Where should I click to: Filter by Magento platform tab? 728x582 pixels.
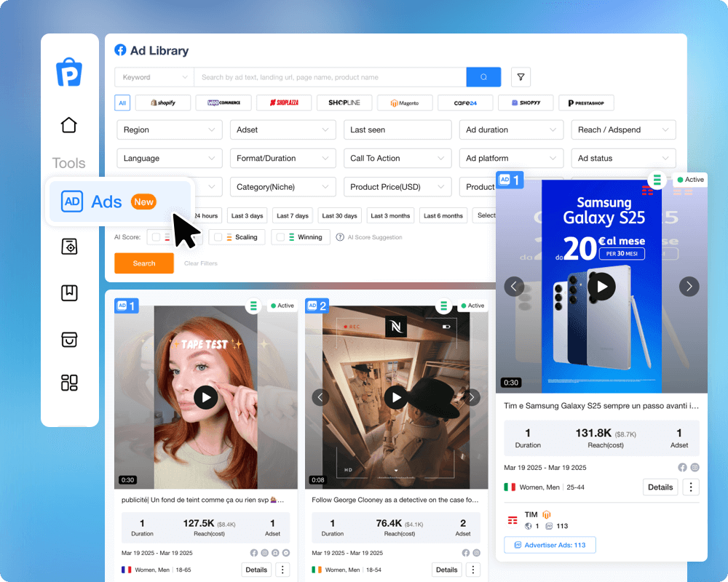(x=405, y=103)
